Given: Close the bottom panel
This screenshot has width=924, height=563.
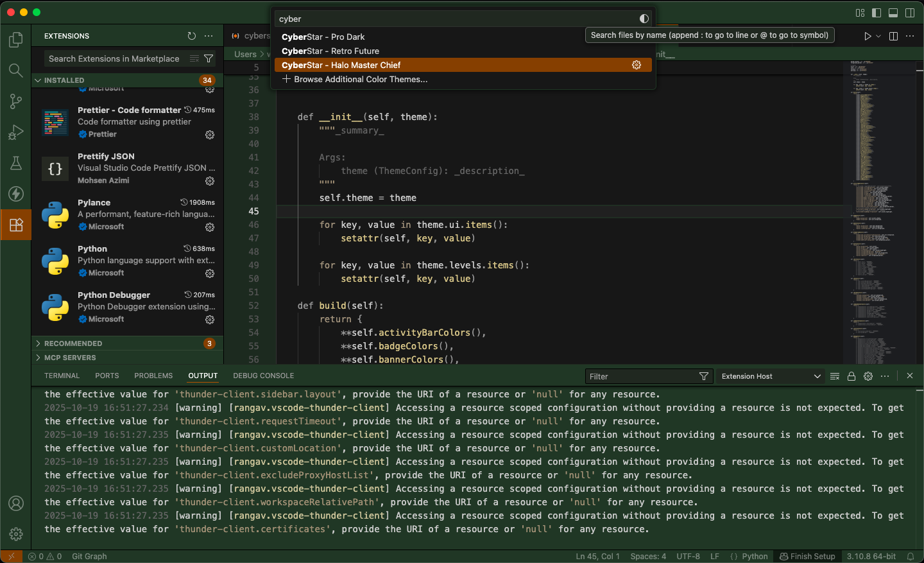Looking at the screenshot, I should [x=910, y=376].
